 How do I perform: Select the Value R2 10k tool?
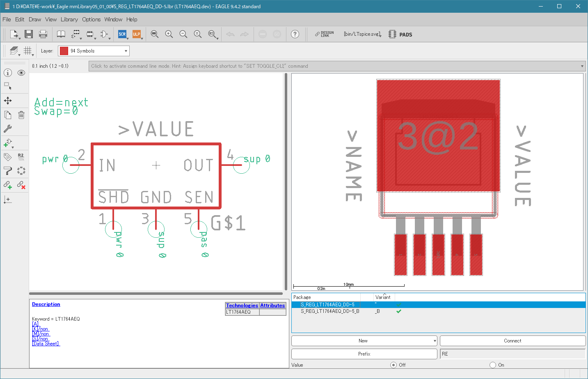point(21,157)
